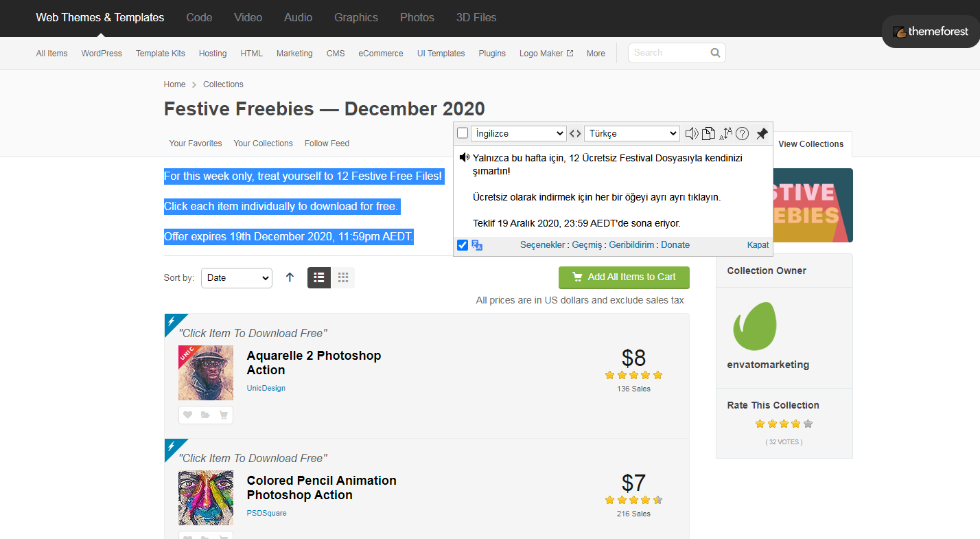Add Aquarelle 2 Photoshop Action to cart icon
This screenshot has height=539, width=980.
[223, 415]
